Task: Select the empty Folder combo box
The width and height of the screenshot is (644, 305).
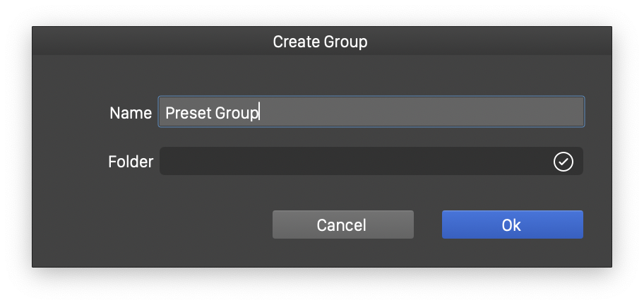Action: [x=353, y=162]
